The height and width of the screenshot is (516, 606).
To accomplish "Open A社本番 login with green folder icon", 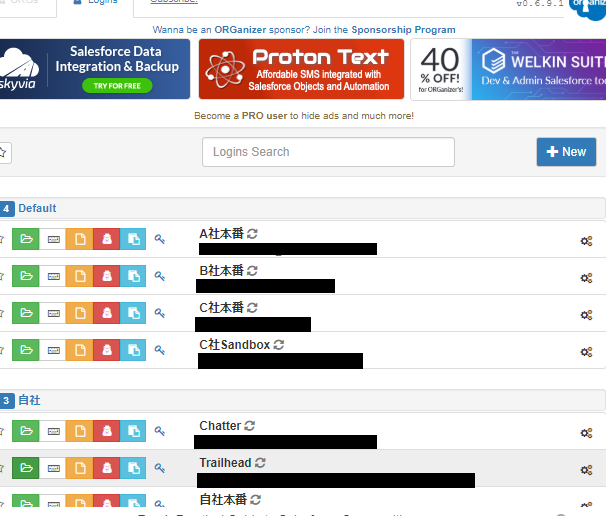I will [x=25, y=239].
